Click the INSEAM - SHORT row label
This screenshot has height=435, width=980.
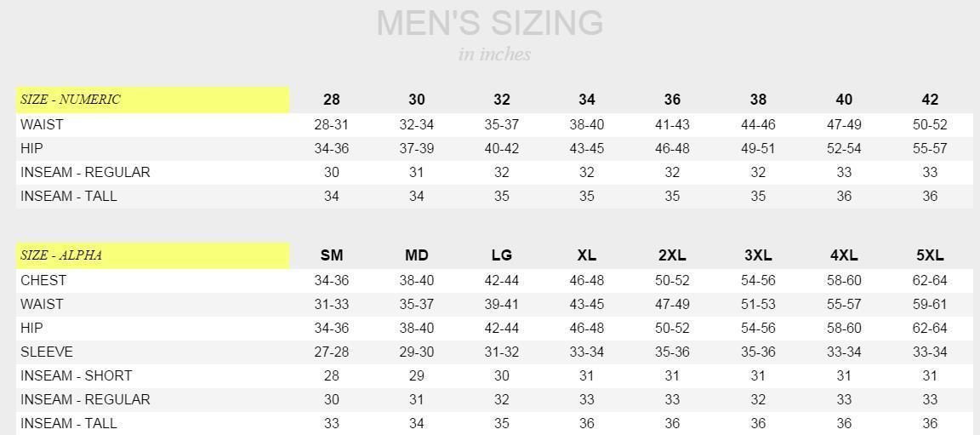[x=77, y=375]
